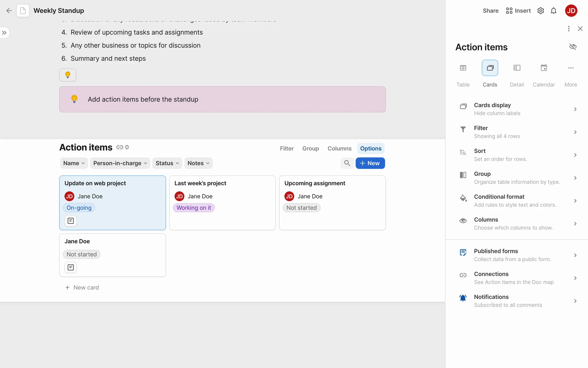This screenshot has width=588, height=368.
Task: Expand the left sidebar with double chevron
Action: tap(4, 33)
